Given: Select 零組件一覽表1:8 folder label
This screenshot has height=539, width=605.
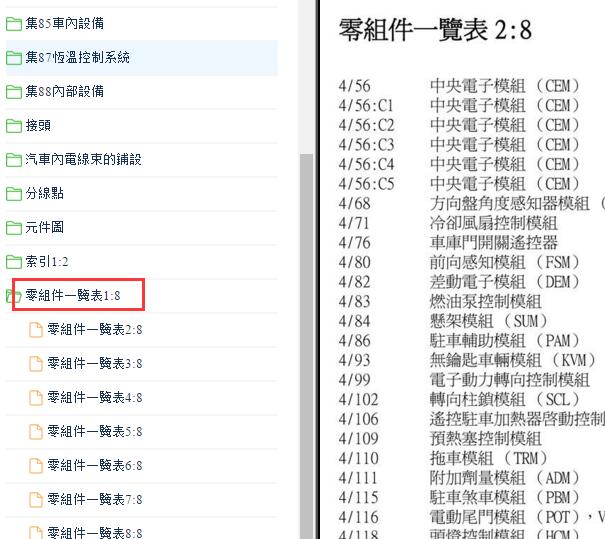Looking at the screenshot, I should [x=73, y=296].
